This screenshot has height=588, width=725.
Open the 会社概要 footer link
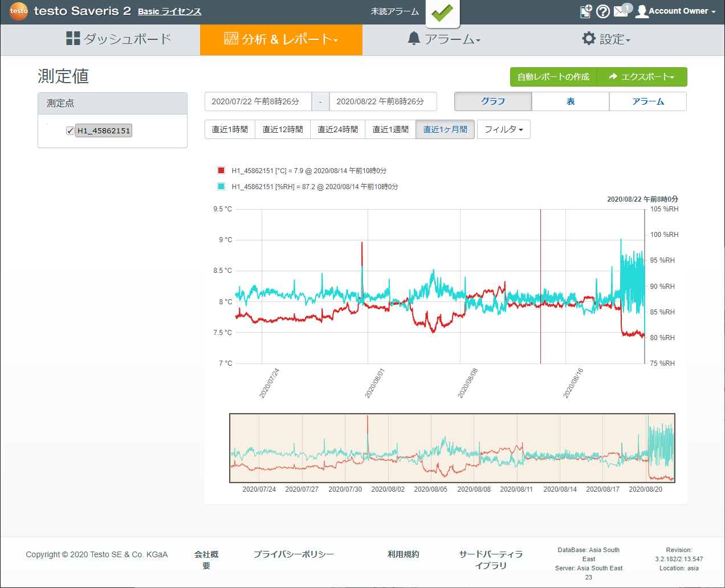(x=206, y=560)
